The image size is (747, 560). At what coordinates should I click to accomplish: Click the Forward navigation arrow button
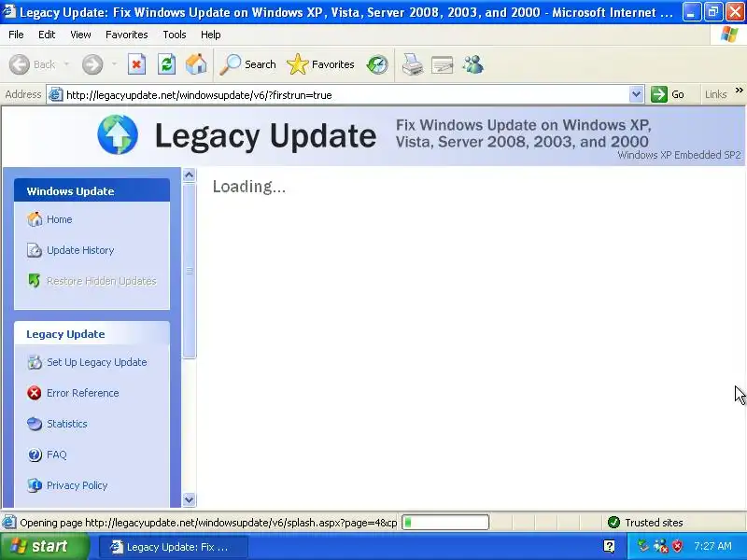(92, 64)
